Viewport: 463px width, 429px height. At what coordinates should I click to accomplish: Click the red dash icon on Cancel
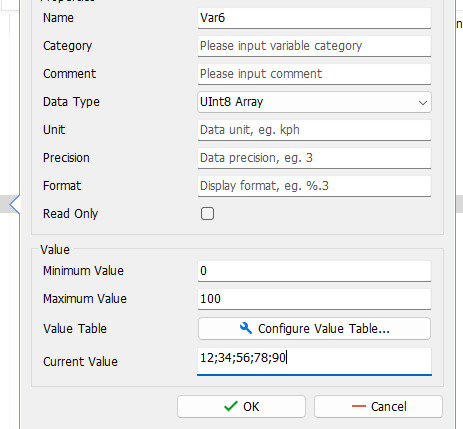(359, 406)
